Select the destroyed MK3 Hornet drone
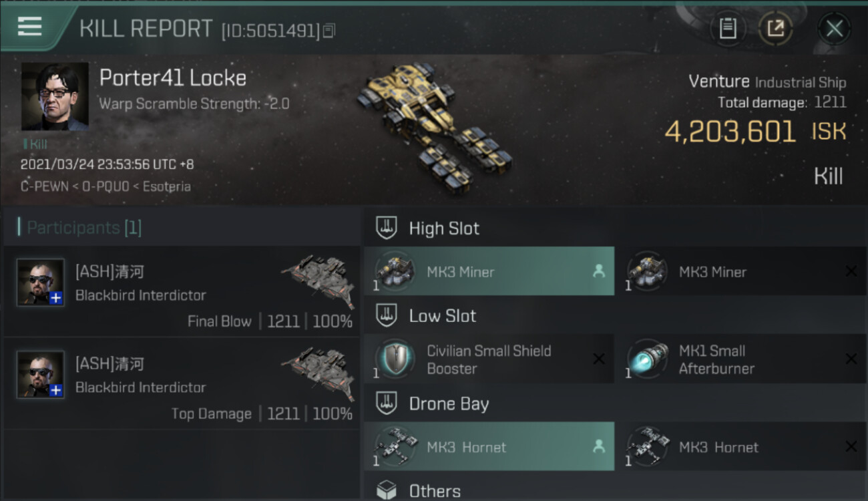Viewport: 868px width, 501px height. [741, 446]
